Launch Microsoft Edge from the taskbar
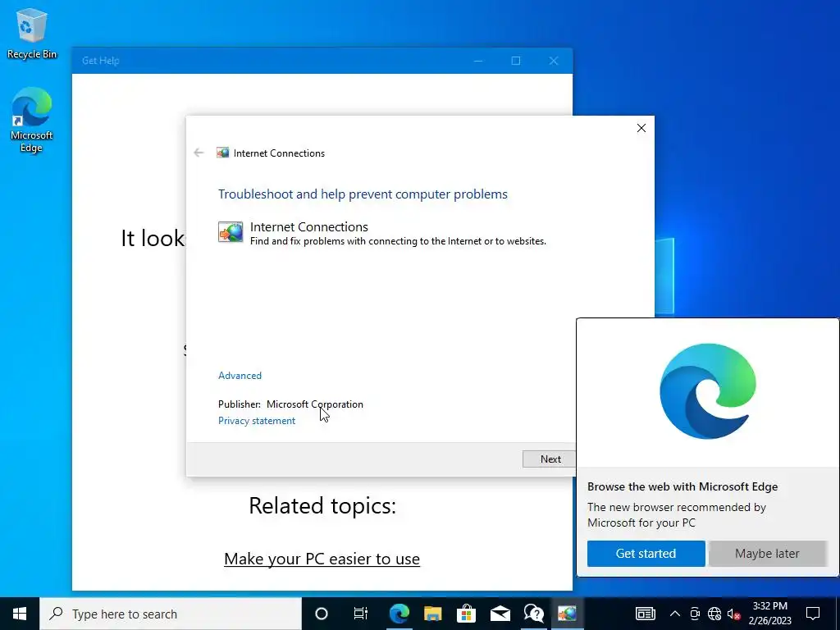Screen dimensions: 840x630 (x=399, y=614)
